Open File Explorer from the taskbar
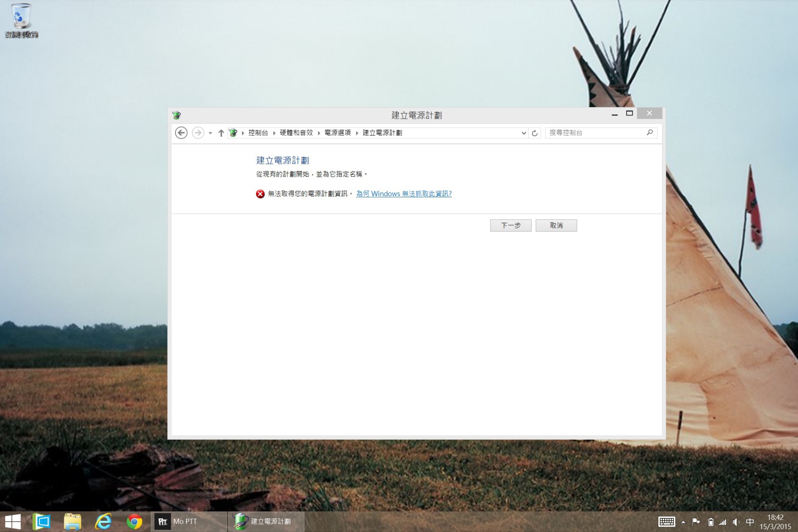 click(x=73, y=522)
